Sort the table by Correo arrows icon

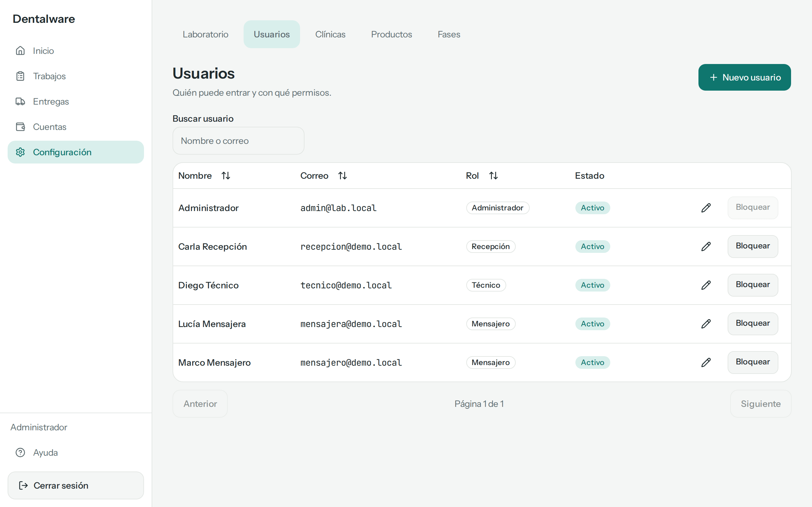(342, 176)
